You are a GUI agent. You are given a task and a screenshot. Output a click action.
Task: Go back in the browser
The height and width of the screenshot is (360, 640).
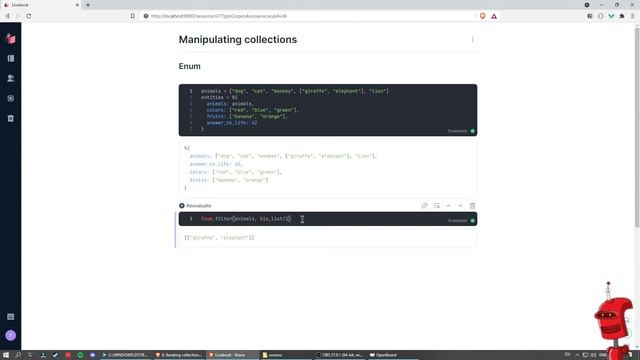click(x=7, y=16)
